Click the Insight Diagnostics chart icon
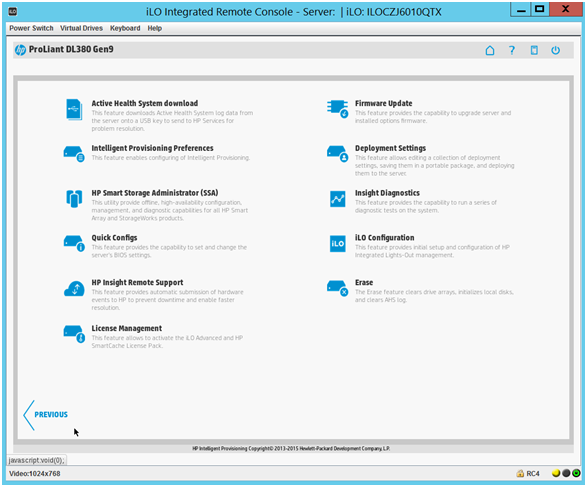The image size is (587, 487). pyautogui.click(x=338, y=199)
